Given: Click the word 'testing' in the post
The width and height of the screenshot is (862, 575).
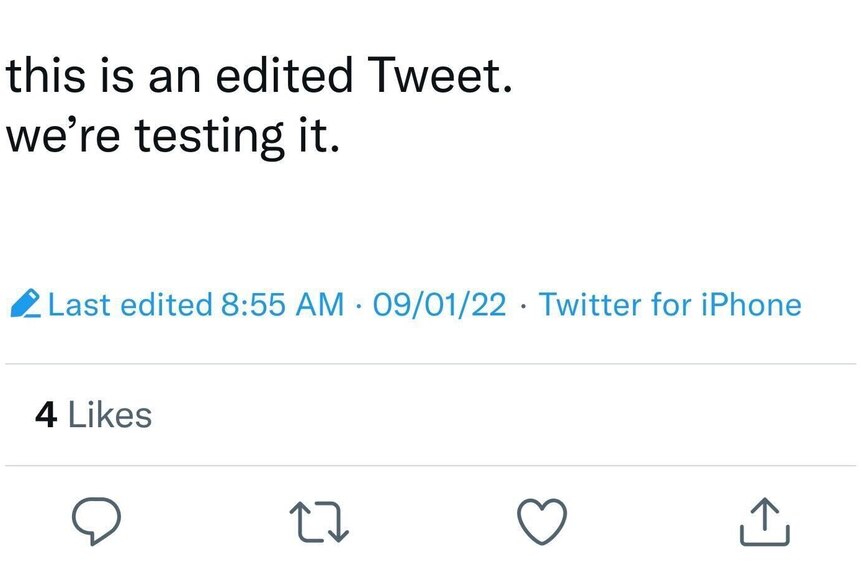Looking at the screenshot, I should pyautogui.click(x=210, y=137).
